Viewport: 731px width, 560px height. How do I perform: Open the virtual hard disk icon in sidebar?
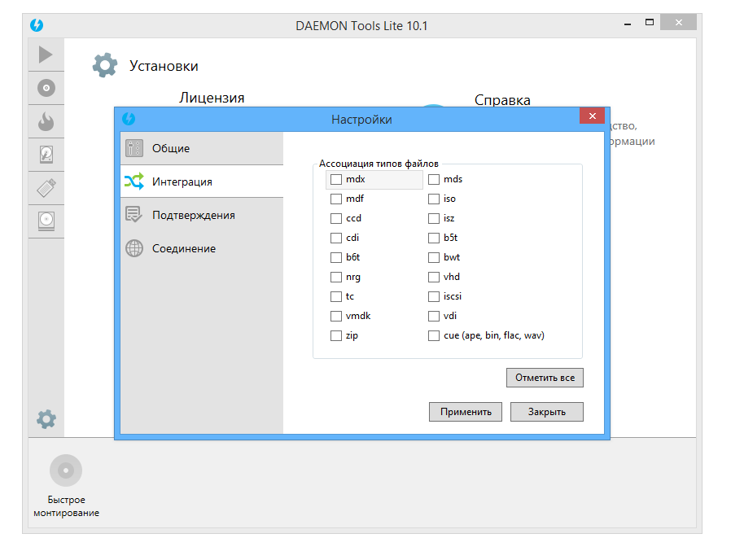46,155
